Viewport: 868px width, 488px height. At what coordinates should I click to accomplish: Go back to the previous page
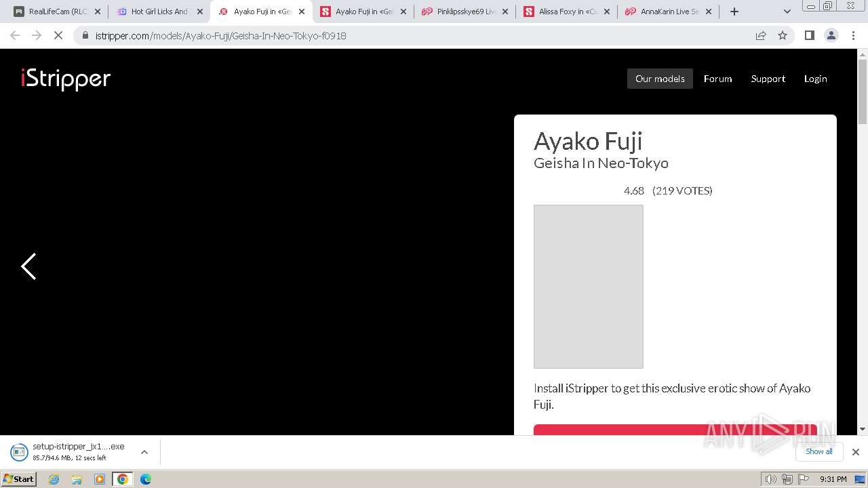tap(15, 35)
